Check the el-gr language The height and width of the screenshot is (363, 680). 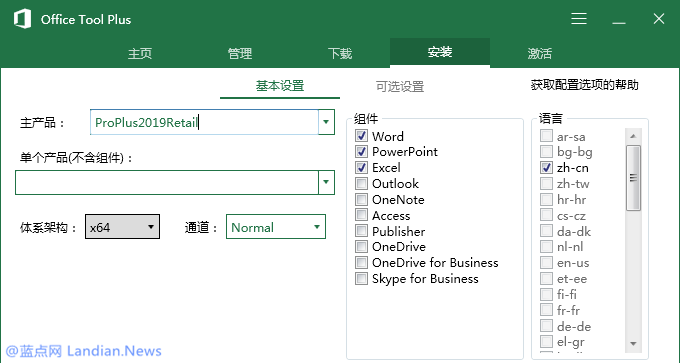pos(546,342)
